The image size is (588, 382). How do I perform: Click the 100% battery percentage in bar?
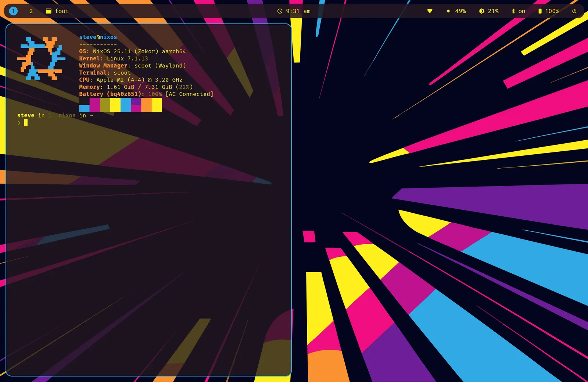coord(552,11)
